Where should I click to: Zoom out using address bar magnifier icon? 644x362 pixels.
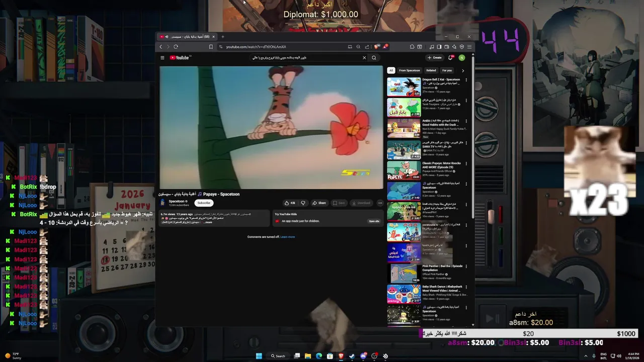point(358,47)
